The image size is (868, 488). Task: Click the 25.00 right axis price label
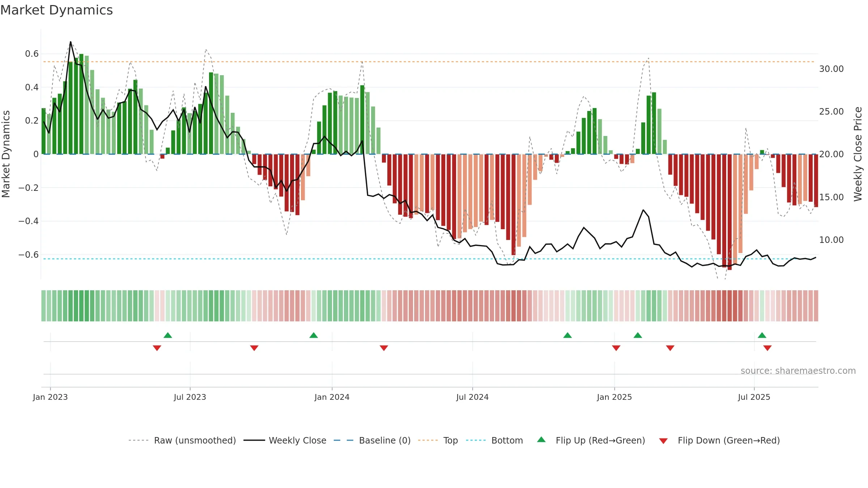(831, 111)
